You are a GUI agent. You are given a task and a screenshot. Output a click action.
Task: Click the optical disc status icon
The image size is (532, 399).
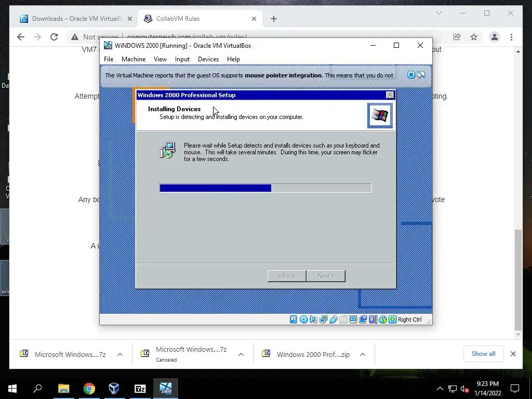(x=303, y=320)
